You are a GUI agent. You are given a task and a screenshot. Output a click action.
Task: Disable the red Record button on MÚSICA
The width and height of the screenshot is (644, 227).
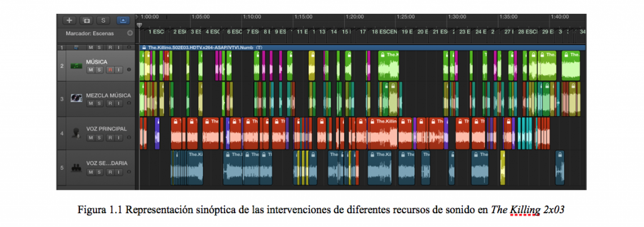tap(109, 70)
